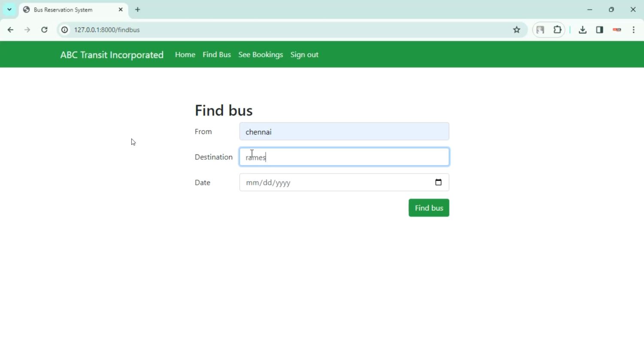This screenshot has width=644, height=339.
Task: Open See Bookings in the navbar
Action: [261, 55]
